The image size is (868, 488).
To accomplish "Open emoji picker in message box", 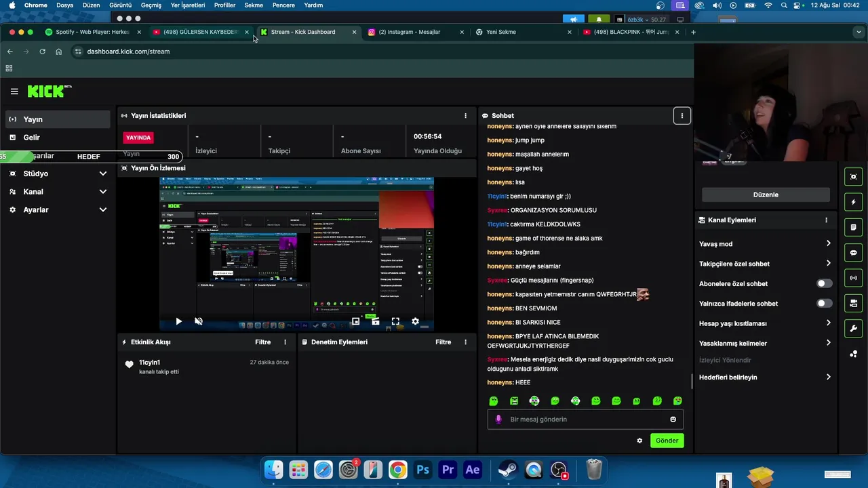I will [x=673, y=420].
